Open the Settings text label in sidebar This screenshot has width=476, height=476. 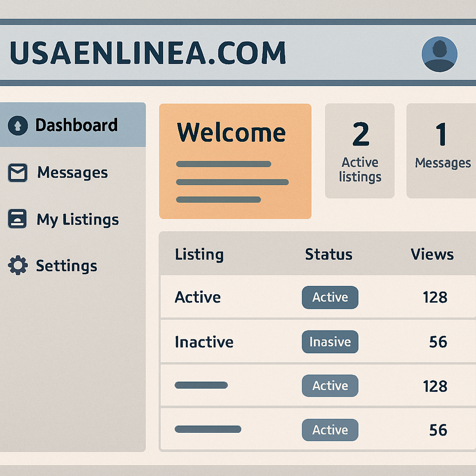click(x=66, y=266)
